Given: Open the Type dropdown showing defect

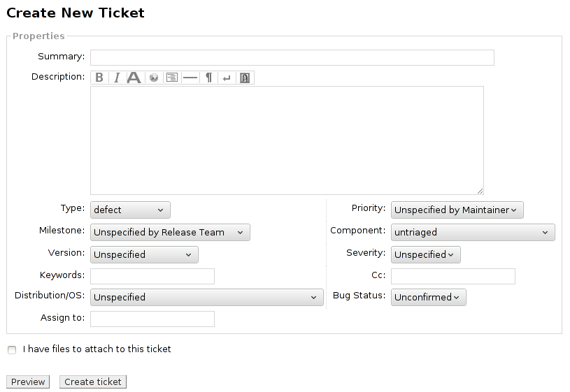Looking at the screenshot, I should (130, 210).
